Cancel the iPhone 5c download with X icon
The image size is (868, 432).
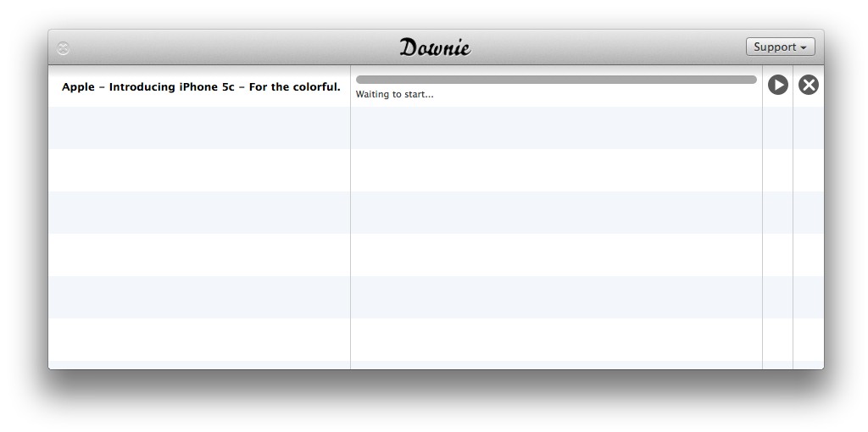[808, 85]
